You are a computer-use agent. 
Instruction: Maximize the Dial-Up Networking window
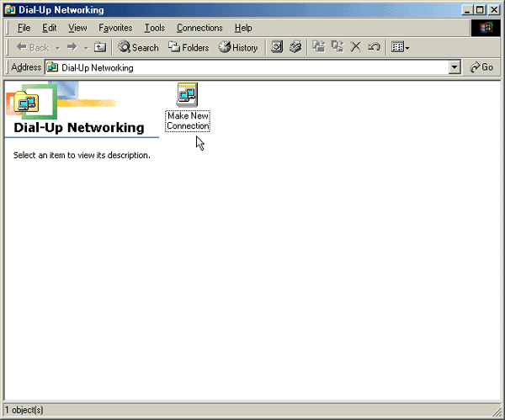[x=480, y=10]
